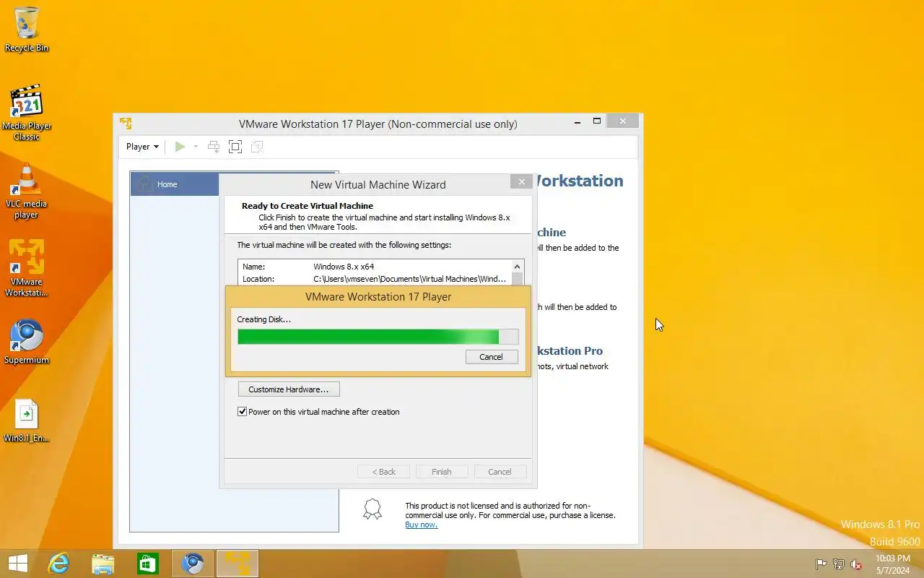Viewport: 924px width, 578px height.
Task: Select the Win8.1_En file on desktop
Action: pos(27,420)
